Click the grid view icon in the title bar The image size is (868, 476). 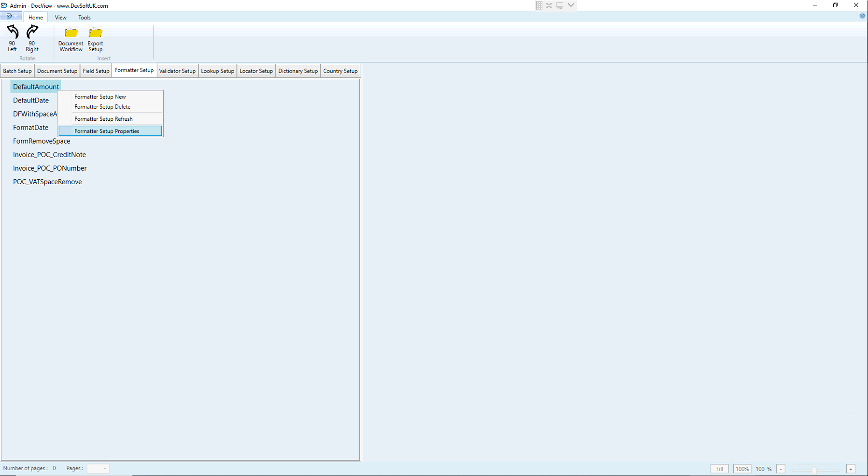(x=538, y=5)
